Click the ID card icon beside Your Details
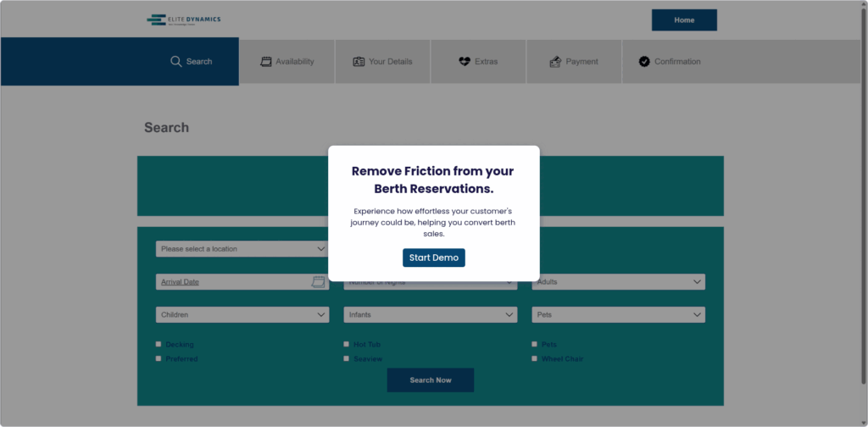The width and height of the screenshot is (868, 427). [359, 61]
